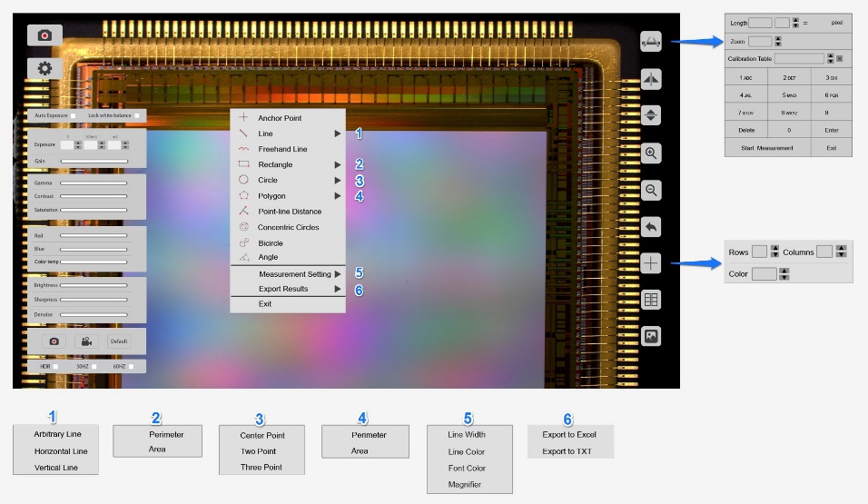
Task: Click the zoom-out magnifier icon
Action: coord(651,190)
